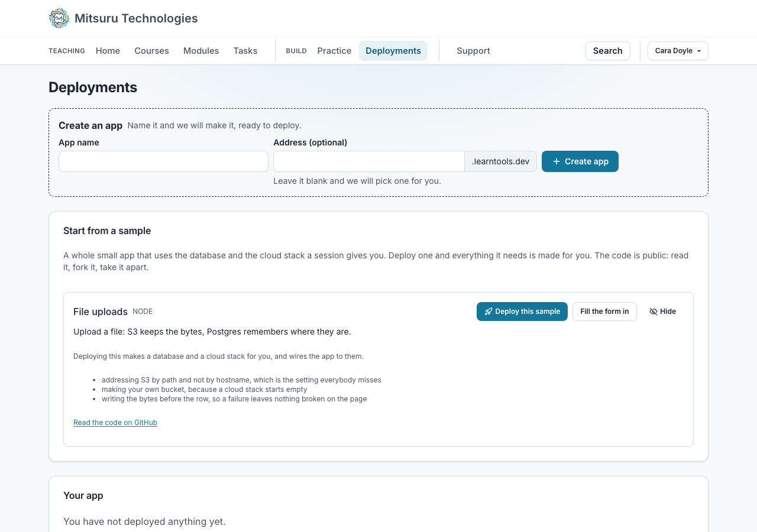Image resolution: width=757 pixels, height=532 pixels.
Task: Click the .learntools.dev domain suffix
Action: pyautogui.click(x=500, y=161)
